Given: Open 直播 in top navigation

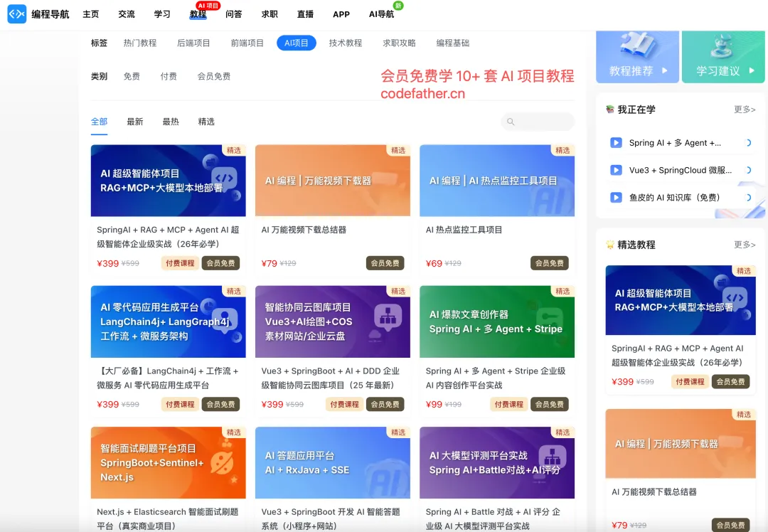Looking at the screenshot, I should tap(305, 14).
